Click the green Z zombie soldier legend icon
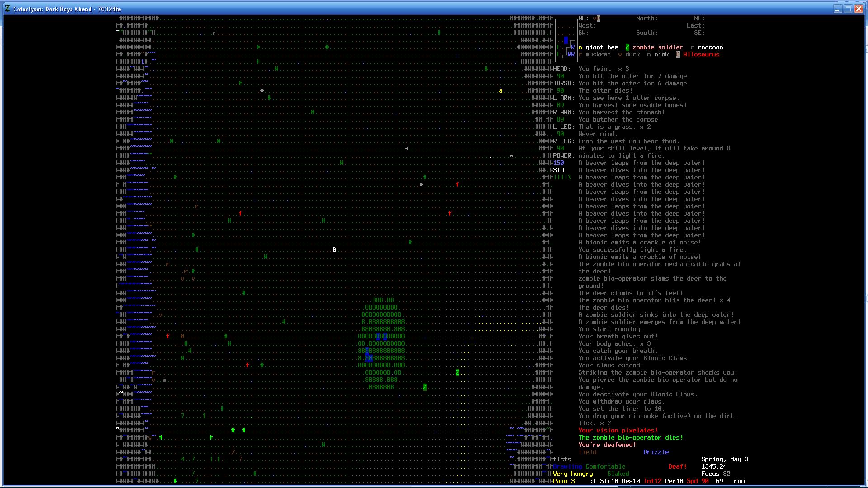The image size is (868, 488). (627, 47)
